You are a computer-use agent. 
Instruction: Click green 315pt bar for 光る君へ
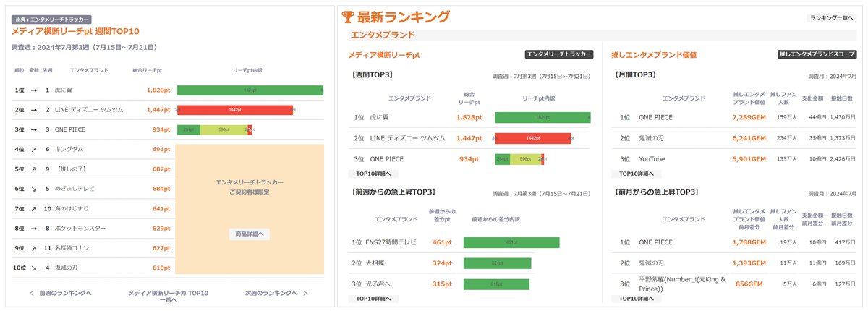click(496, 284)
